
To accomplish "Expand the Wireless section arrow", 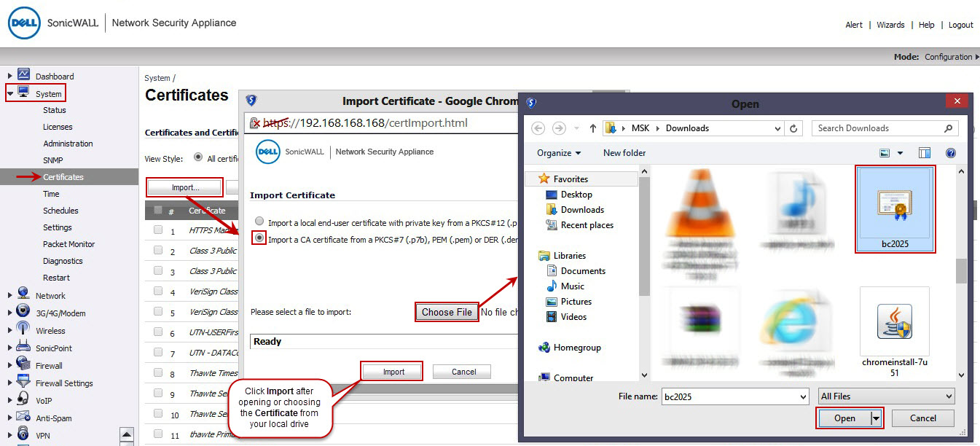I will [x=9, y=330].
